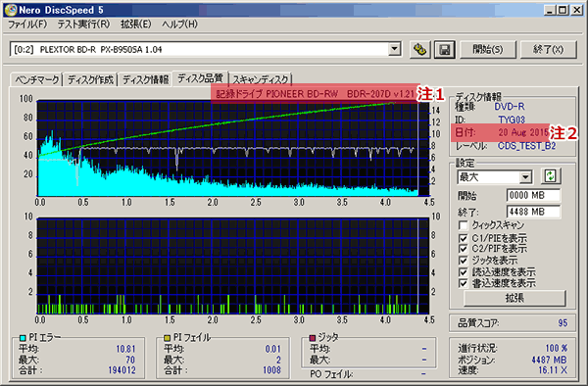The height and width of the screenshot is (386, 588).
Task: Toggle the 書込速度を表示 checkbox
Action: [464, 283]
